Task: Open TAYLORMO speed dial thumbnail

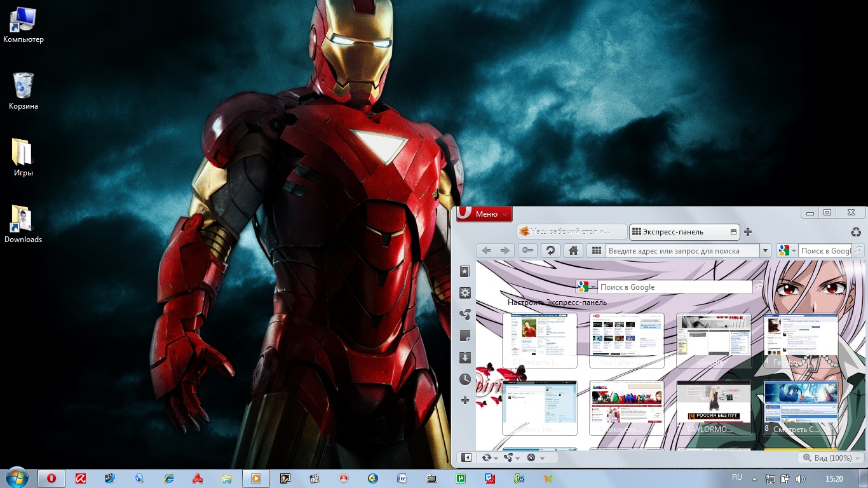Action: coord(714,408)
